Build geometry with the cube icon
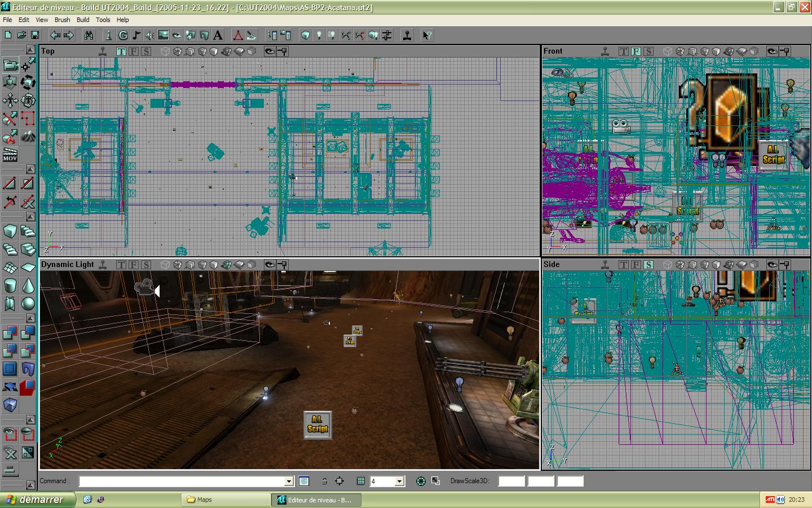Image resolution: width=812 pixels, height=508 pixels. point(306,35)
